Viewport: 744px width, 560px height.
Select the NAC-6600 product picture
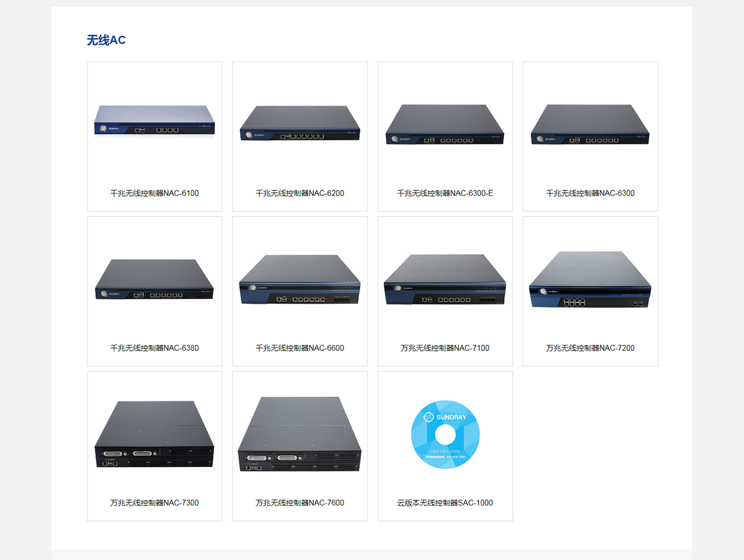tap(299, 280)
